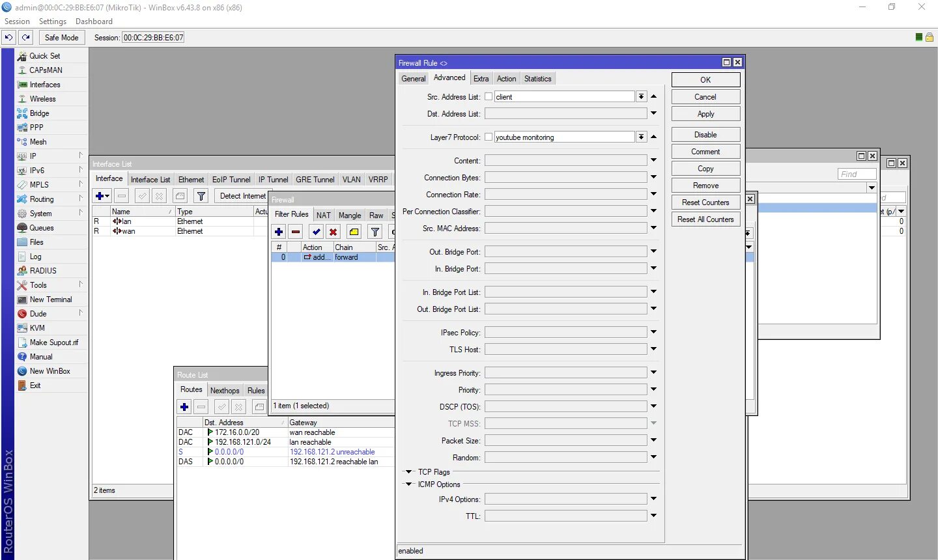Expand the ICMP Options section

point(409,484)
